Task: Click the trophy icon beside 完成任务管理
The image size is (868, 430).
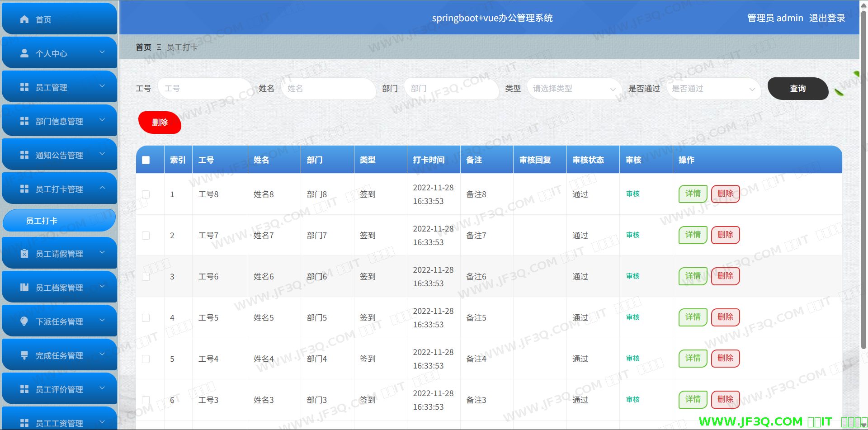Action: pos(24,355)
